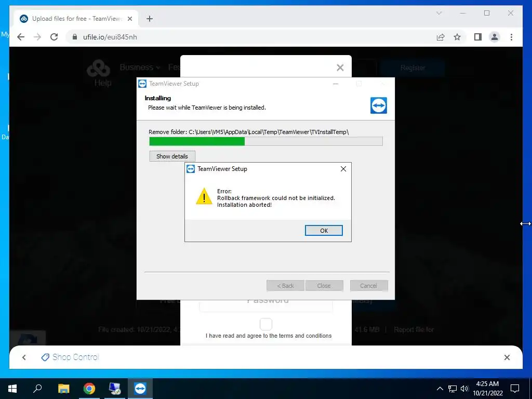Open Chrome side panel
Screen dimensions: 532x399
point(478,37)
